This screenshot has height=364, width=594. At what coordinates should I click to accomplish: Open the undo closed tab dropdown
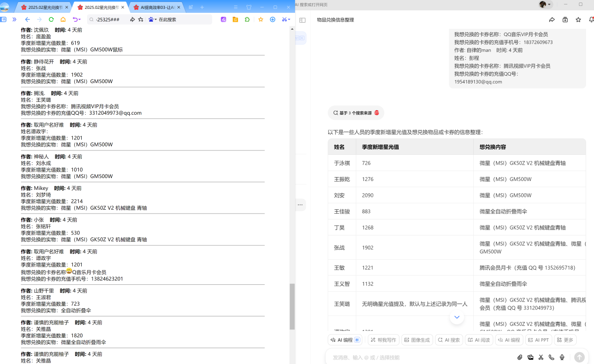point(76,19)
